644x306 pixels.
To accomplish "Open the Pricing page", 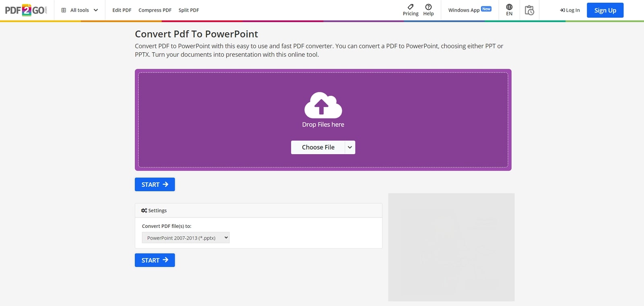I will click(411, 10).
